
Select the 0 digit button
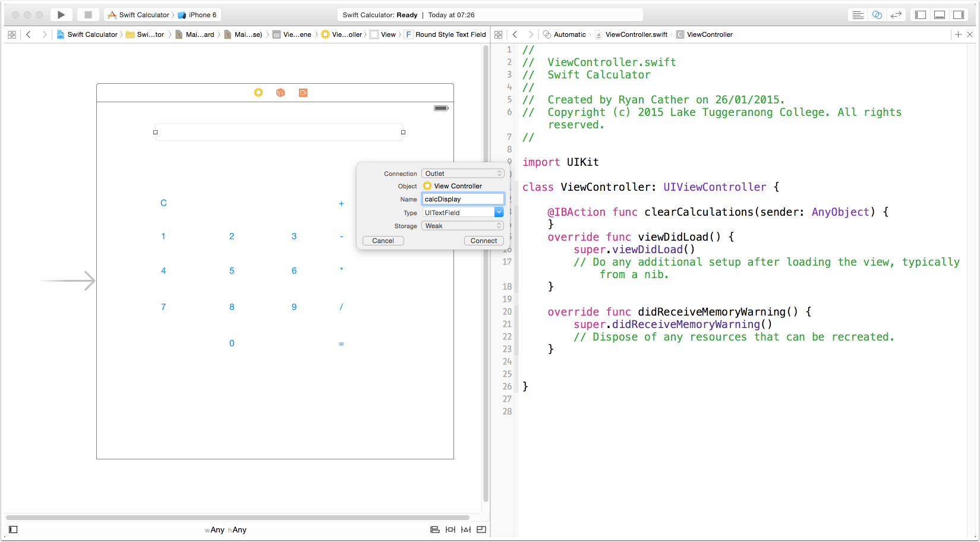(232, 344)
